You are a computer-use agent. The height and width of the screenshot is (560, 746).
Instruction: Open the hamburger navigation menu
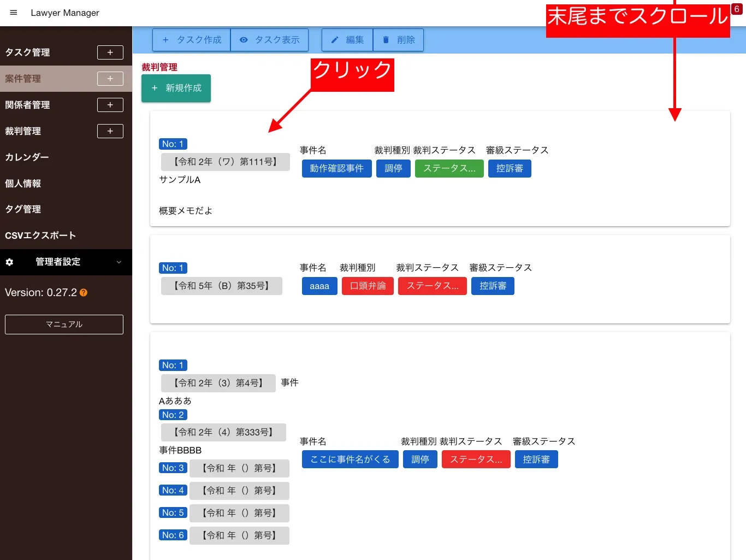pos(14,13)
